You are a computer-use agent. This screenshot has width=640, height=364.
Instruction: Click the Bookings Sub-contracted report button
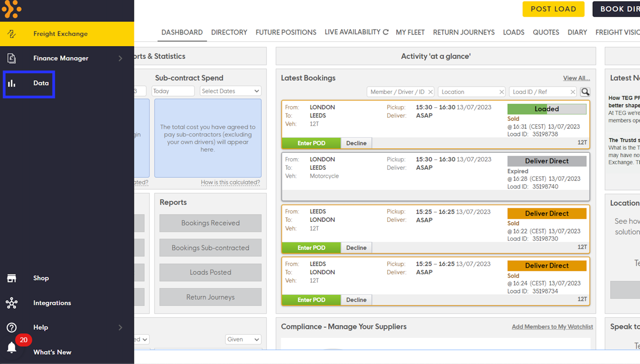(210, 248)
